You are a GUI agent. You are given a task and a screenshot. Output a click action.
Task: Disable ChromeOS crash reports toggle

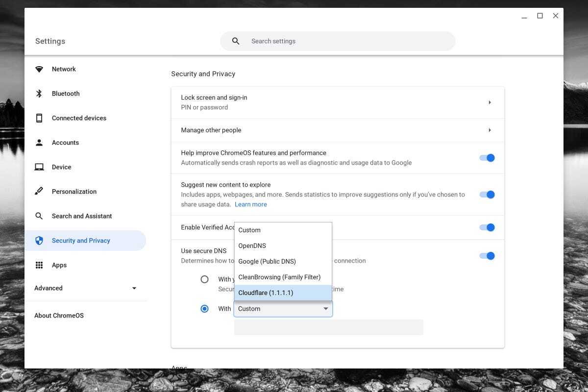click(487, 158)
